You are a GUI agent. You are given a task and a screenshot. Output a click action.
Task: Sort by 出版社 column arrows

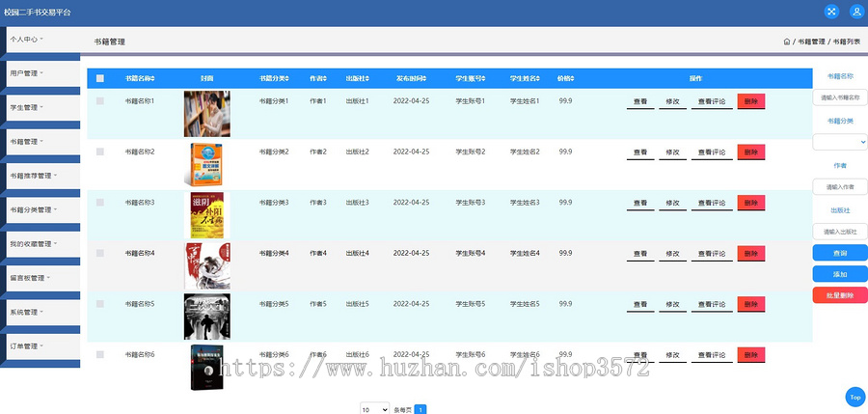367,79
